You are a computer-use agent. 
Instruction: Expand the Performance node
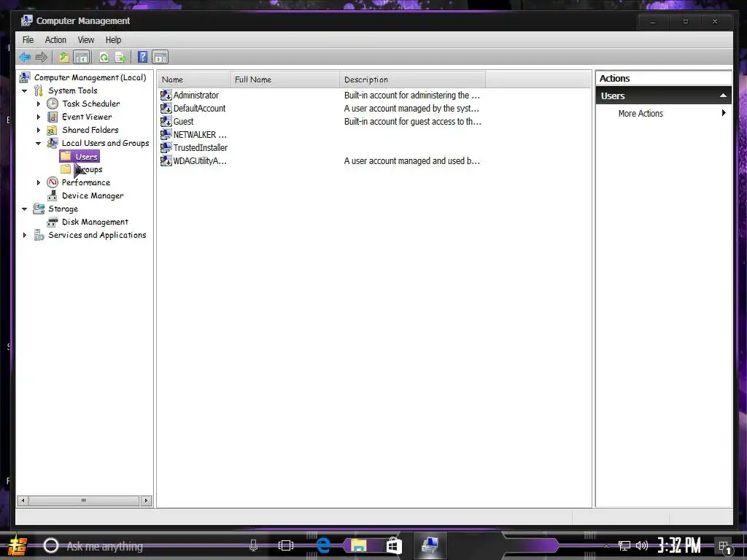point(39,182)
